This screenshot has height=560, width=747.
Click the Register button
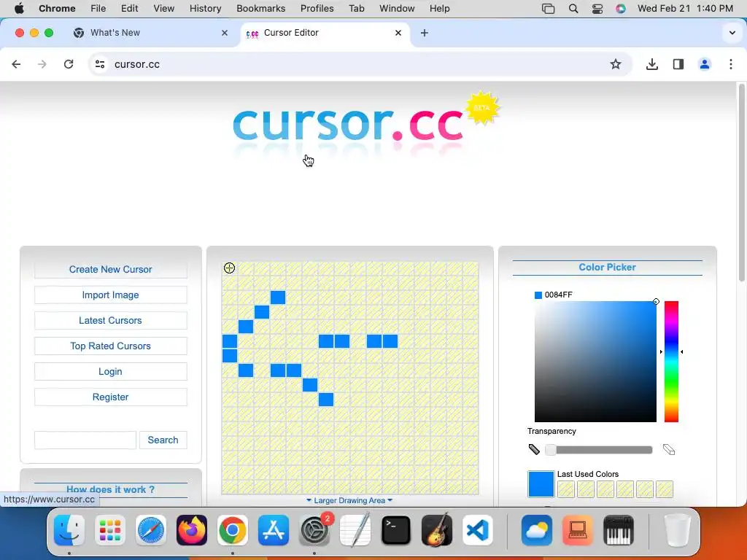[111, 397]
